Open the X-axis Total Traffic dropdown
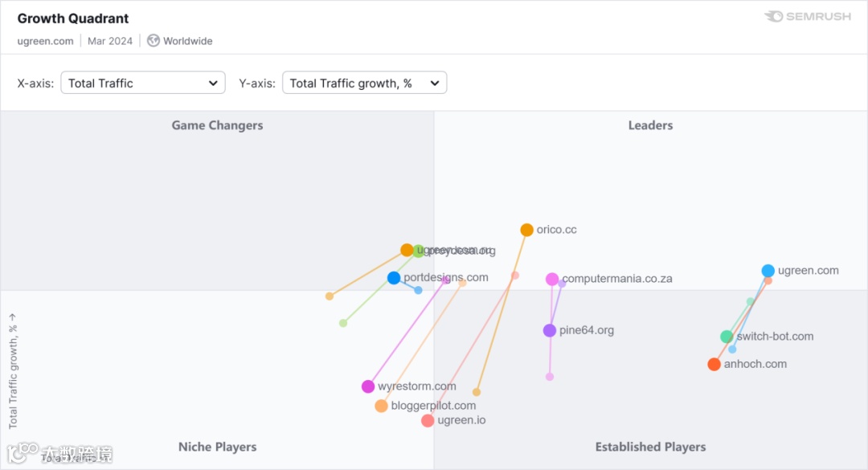The height and width of the screenshot is (470, 868). click(143, 83)
